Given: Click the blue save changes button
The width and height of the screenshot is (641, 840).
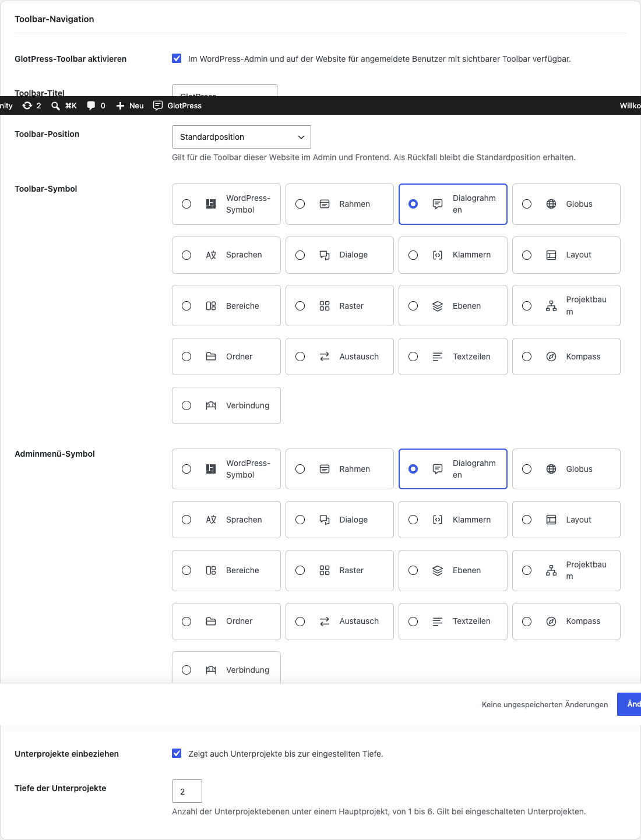Looking at the screenshot, I should click(x=629, y=704).
